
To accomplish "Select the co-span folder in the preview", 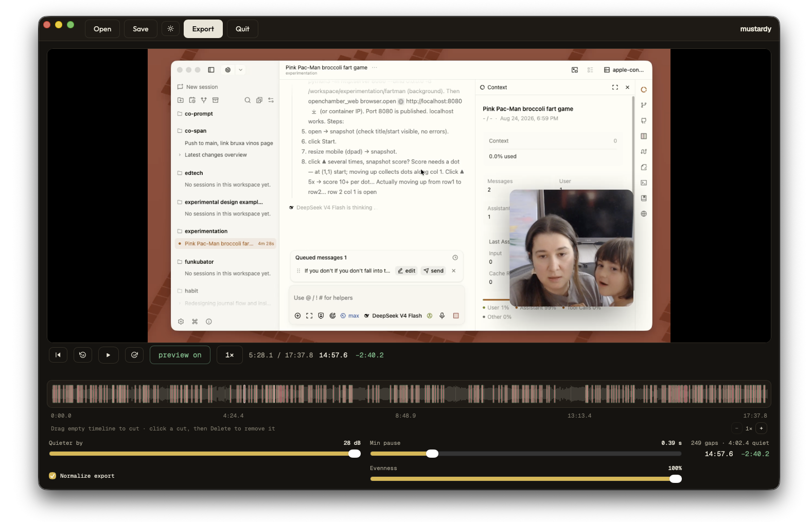I will pos(196,131).
